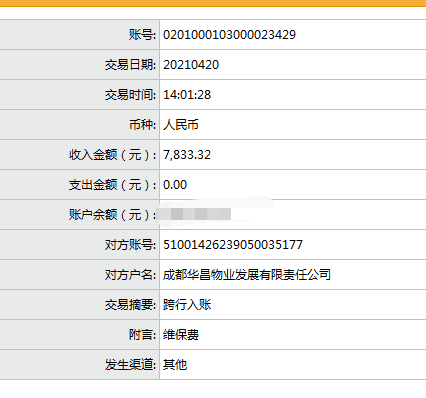This screenshot has height=398, width=426.
Task: Click the channel value 其他
Action: [175, 365]
